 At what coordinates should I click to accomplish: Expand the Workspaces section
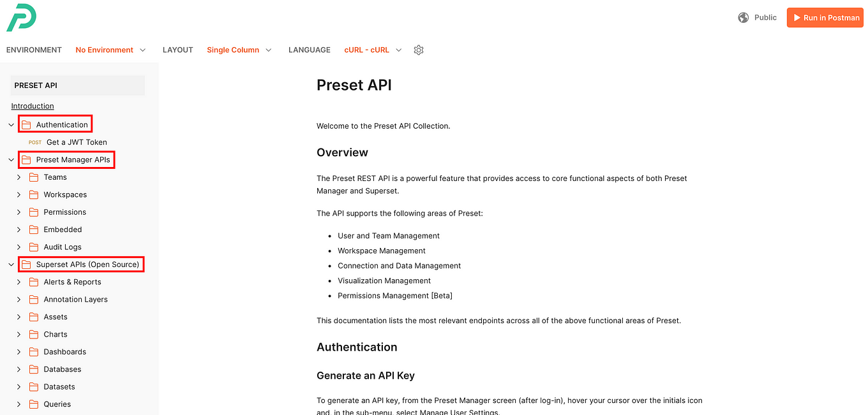[x=19, y=194]
